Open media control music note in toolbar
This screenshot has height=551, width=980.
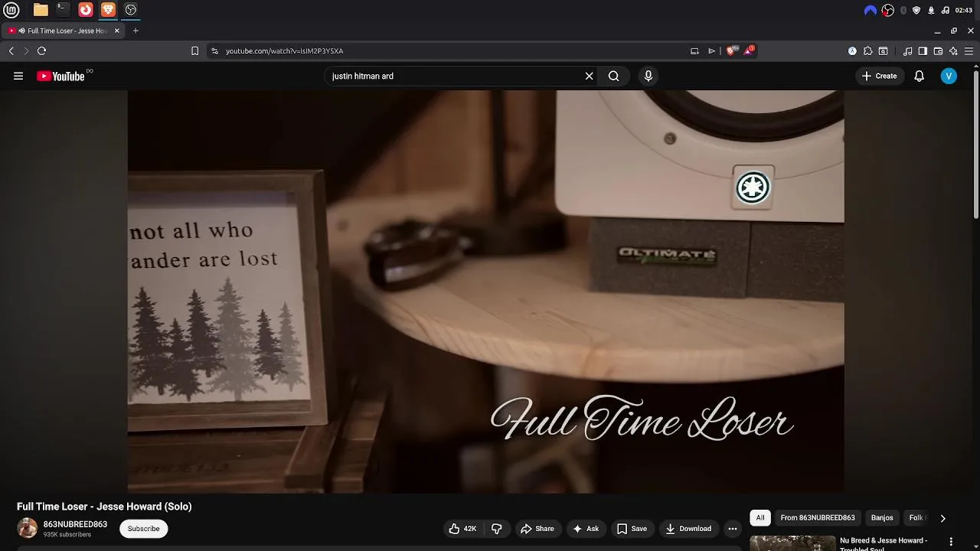[908, 51]
